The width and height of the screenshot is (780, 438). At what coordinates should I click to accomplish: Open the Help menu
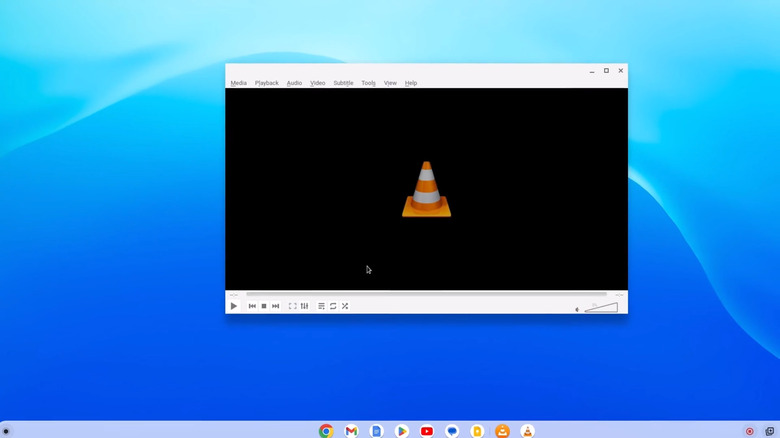coord(411,83)
